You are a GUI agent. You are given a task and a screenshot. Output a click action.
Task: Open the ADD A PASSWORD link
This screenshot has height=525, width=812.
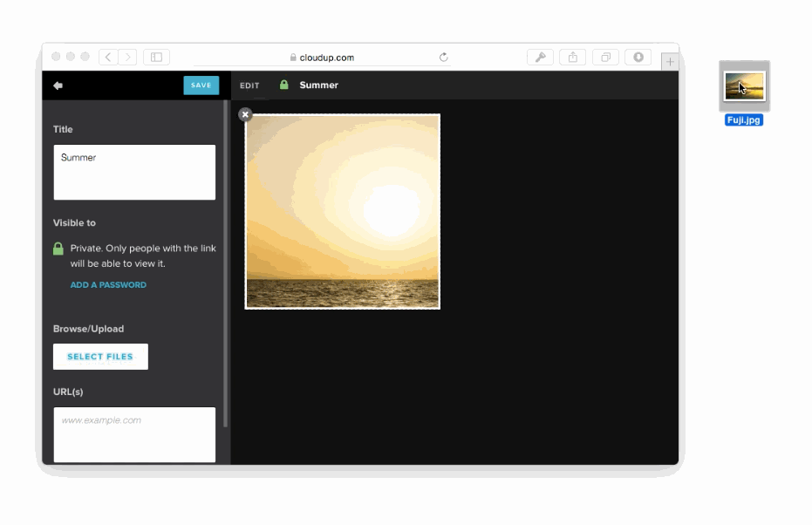(x=108, y=285)
